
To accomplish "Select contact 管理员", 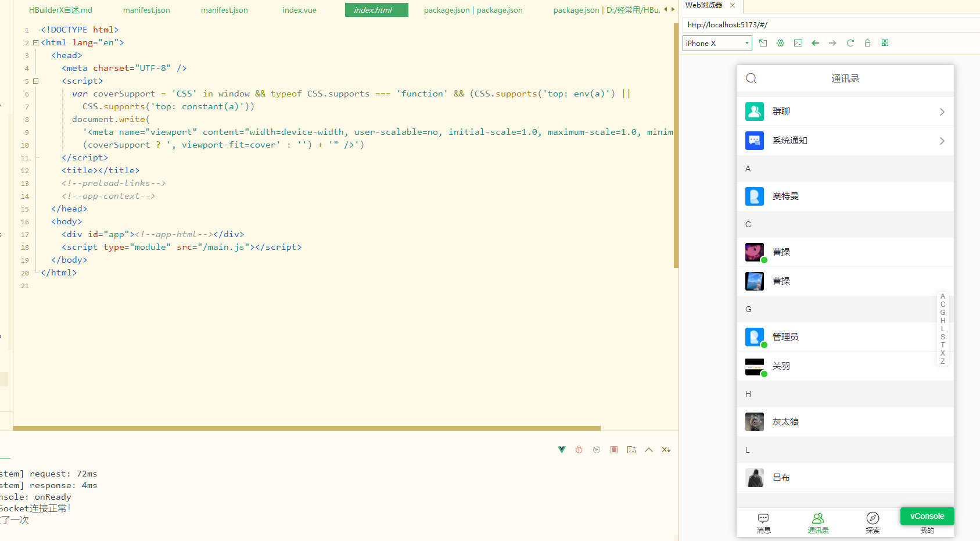I will (845, 337).
